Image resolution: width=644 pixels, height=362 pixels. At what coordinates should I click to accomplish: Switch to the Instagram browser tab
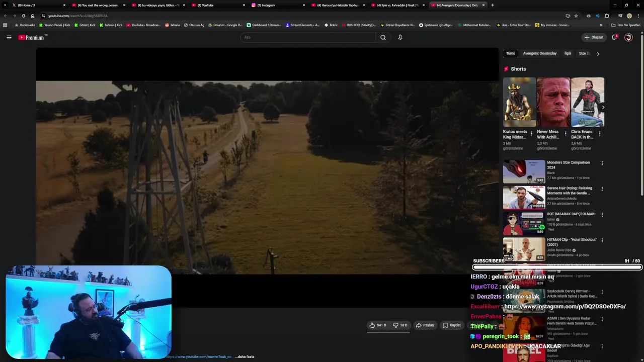click(x=277, y=5)
